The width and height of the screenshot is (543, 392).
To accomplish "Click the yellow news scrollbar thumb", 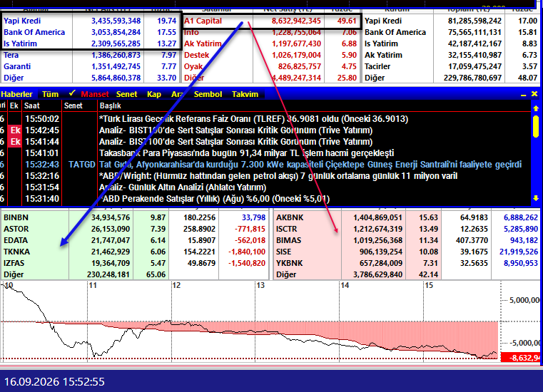I will (536, 126).
